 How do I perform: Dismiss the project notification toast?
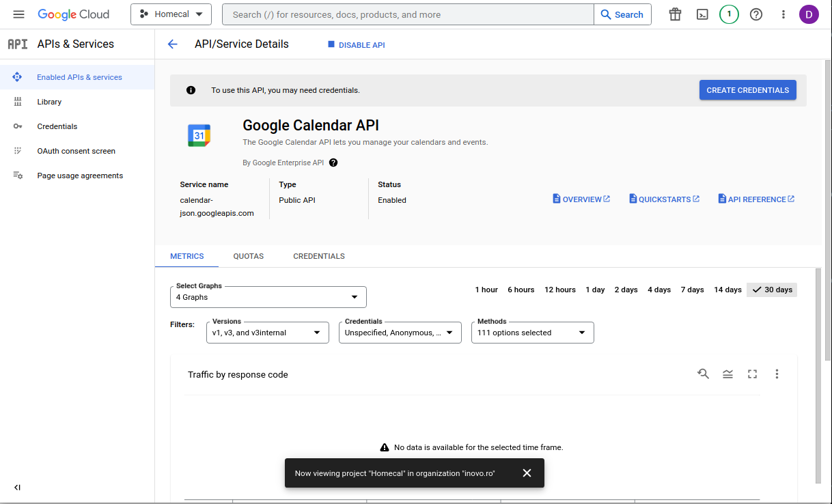point(527,473)
